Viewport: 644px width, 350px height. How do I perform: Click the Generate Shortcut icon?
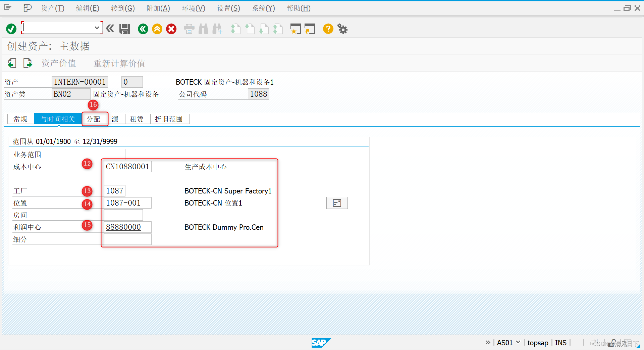(310, 29)
